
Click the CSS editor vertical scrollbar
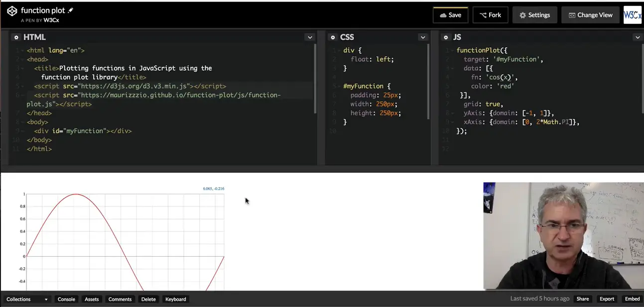[x=428, y=81]
